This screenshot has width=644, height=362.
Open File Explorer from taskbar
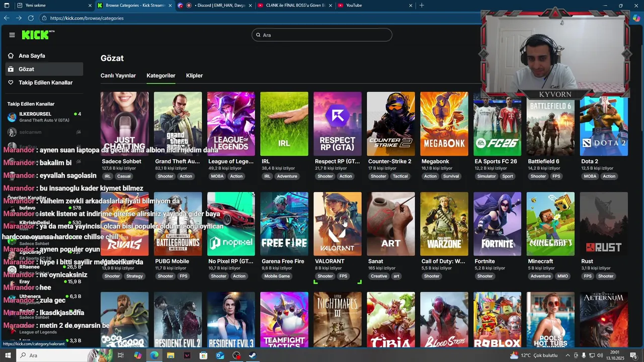coord(171,355)
